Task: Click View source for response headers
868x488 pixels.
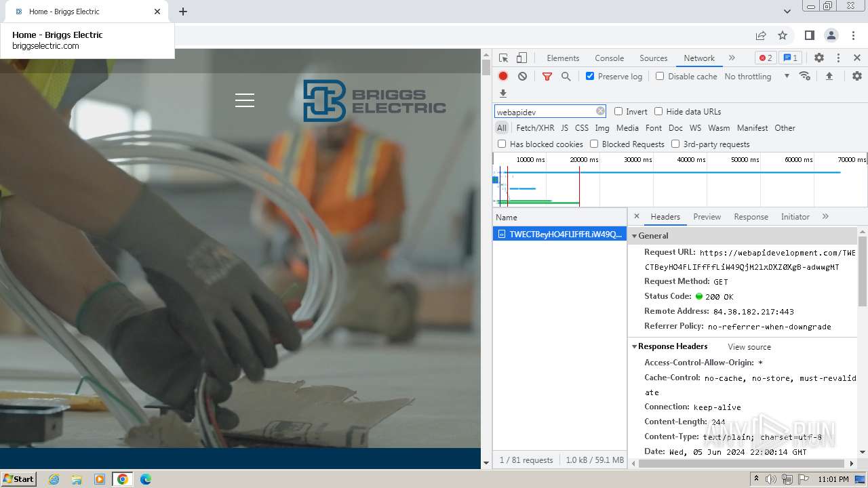Action: (x=749, y=347)
